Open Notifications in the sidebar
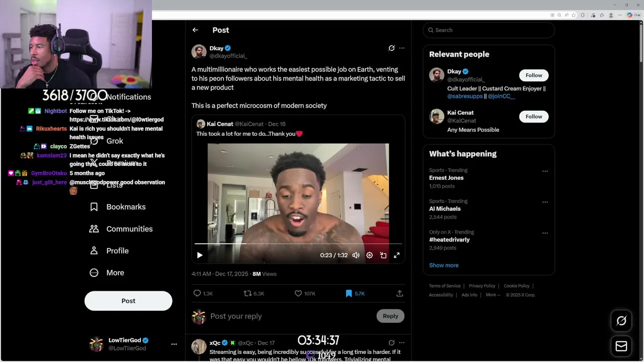The height and width of the screenshot is (362, 644). point(121,97)
